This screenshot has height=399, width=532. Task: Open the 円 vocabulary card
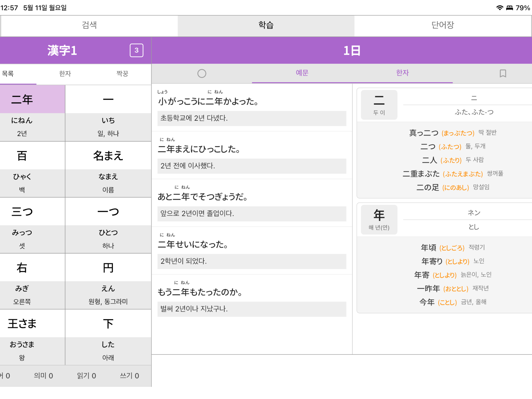[108, 281]
